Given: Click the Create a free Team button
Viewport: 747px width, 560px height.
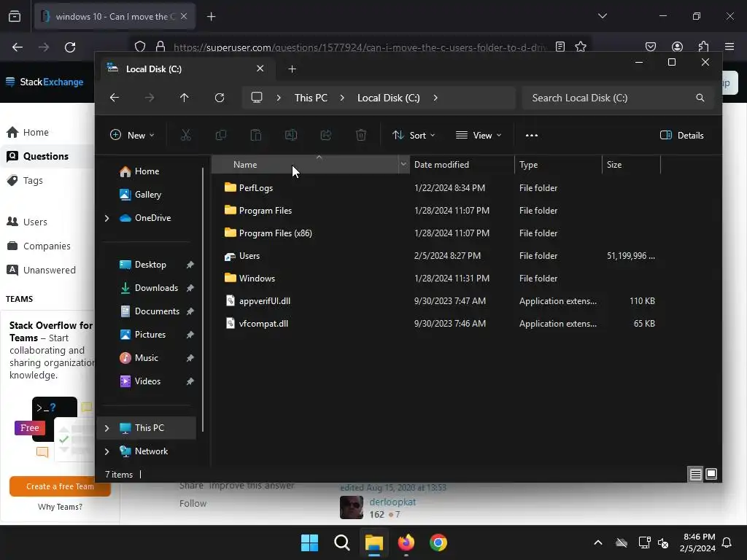Looking at the screenshot, I should pyautogui.click(x=60, y=486).
